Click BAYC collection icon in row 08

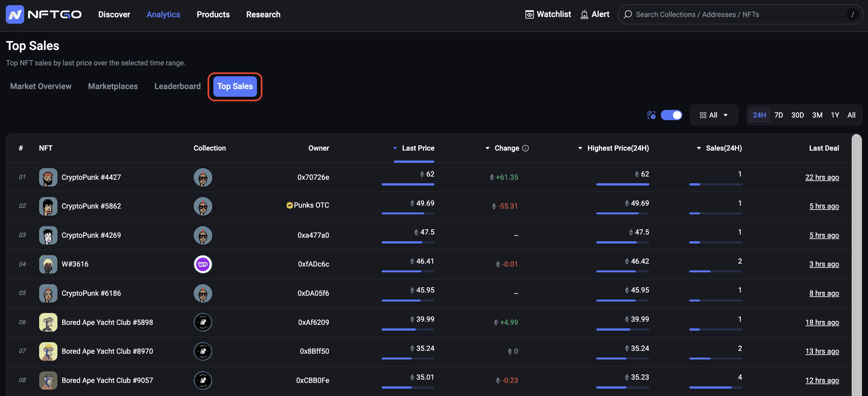(x=203, y=381)
